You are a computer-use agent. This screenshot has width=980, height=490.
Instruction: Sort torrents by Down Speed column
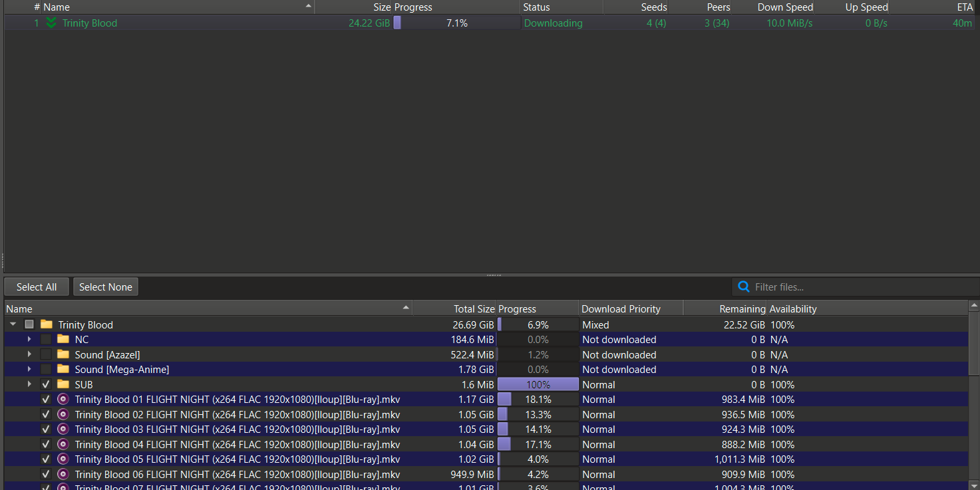tap(784, 7)
